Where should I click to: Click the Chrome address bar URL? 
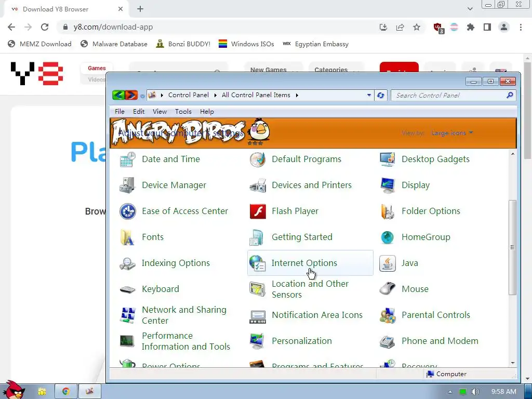click(113, 27)
